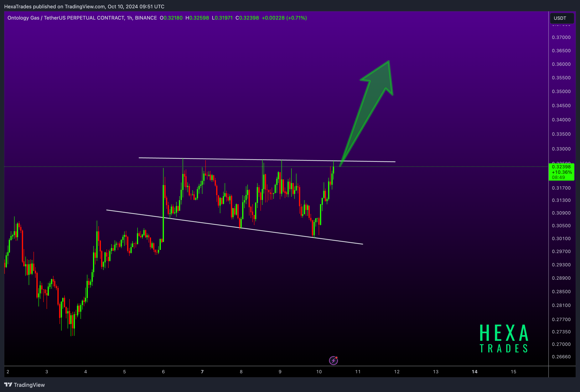This screenshot has height=392, width=580.
Task: Click date label 5 on the time axis
Action: (125, 372)
